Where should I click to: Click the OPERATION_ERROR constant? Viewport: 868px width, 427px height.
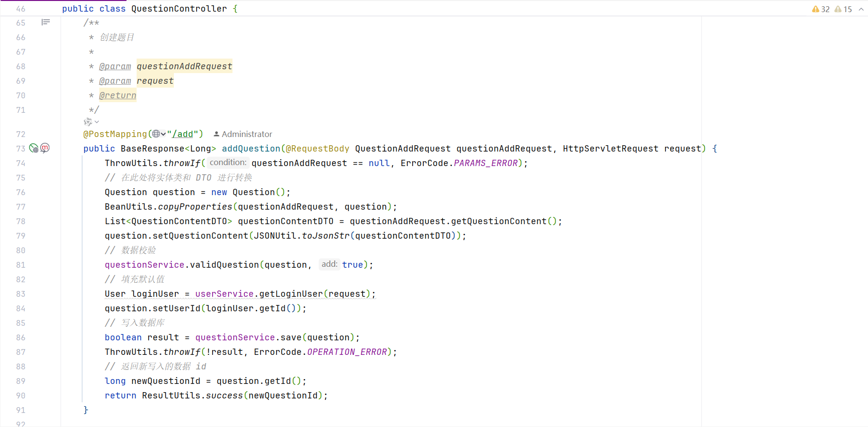pyautogui.click(x=347, y=352)
